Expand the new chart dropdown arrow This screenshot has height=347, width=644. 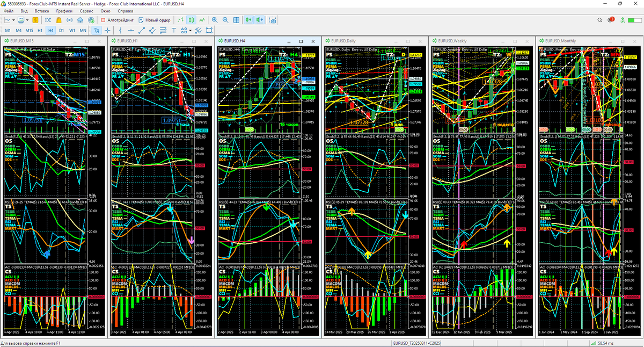click(13, 20)
